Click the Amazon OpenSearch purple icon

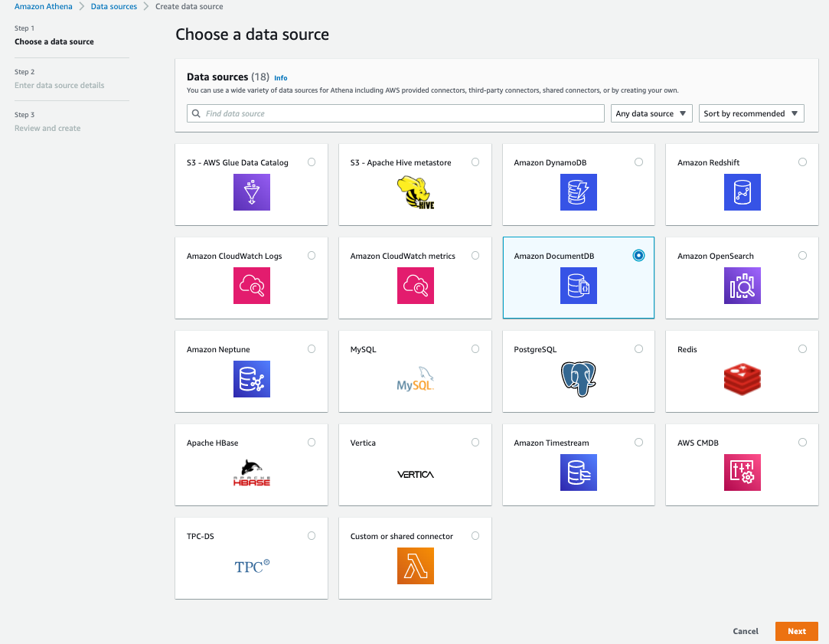tap(743, 286)
